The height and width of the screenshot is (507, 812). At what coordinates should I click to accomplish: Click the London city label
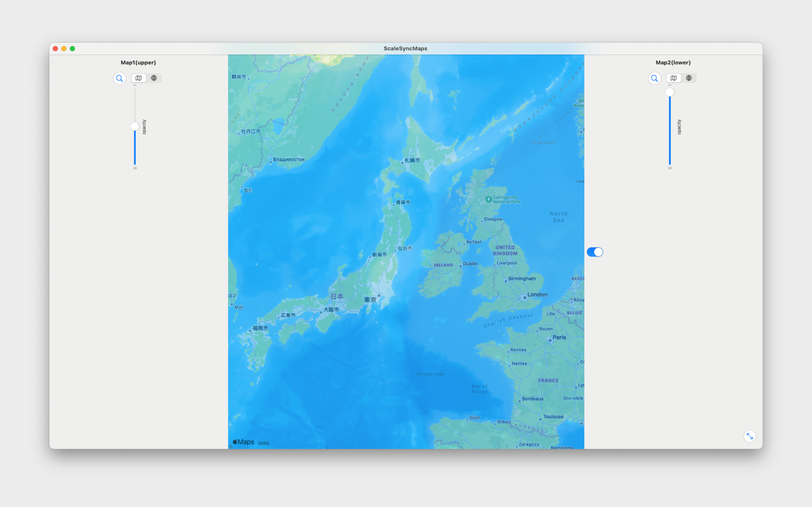[x=537, y=294]
